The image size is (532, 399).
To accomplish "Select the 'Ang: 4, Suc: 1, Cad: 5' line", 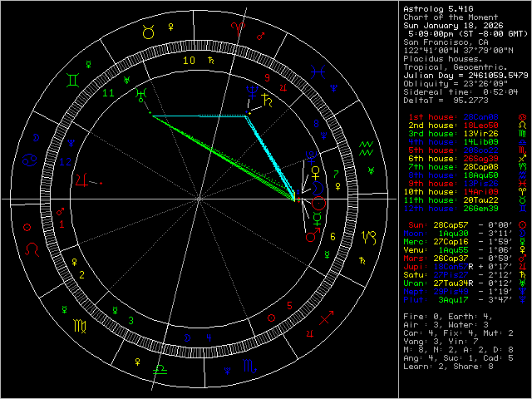I will [458, 358].
